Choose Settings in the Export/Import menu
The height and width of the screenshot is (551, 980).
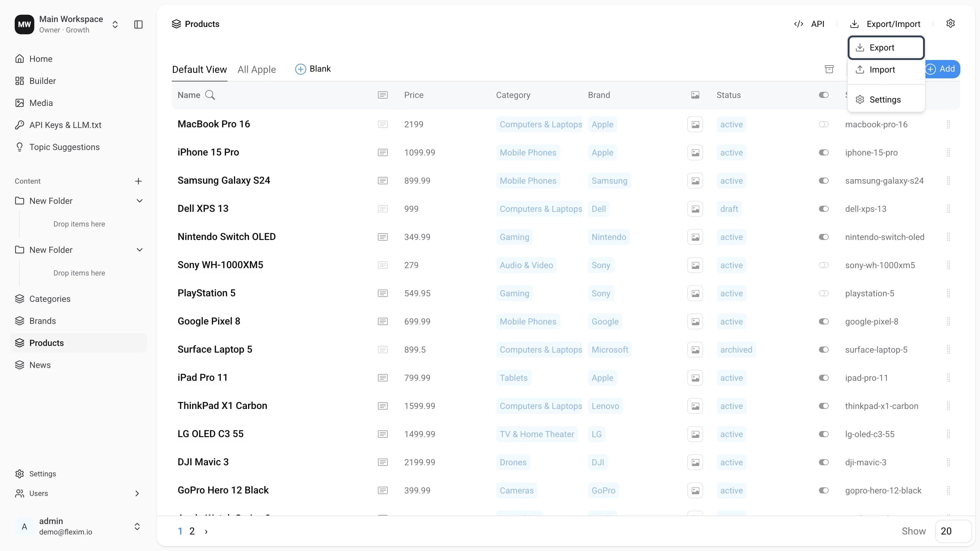(x=886, y=99)
